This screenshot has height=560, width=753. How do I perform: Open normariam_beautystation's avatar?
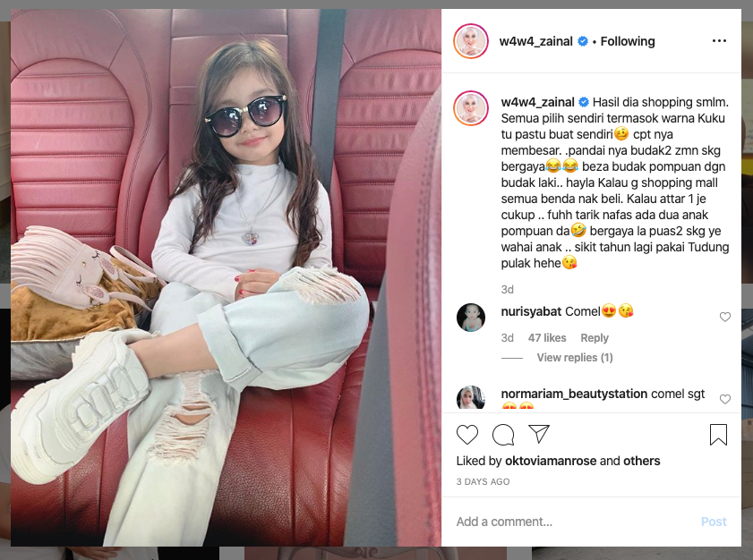(471, 397)
